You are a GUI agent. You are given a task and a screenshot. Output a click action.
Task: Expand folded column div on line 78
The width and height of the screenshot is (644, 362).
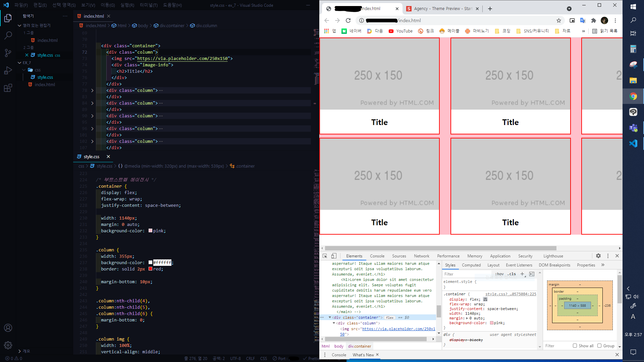coord(92,90)
